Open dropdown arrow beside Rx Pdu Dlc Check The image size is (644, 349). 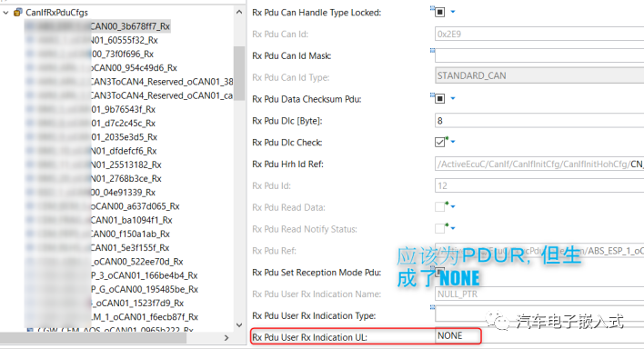point(453,142)
